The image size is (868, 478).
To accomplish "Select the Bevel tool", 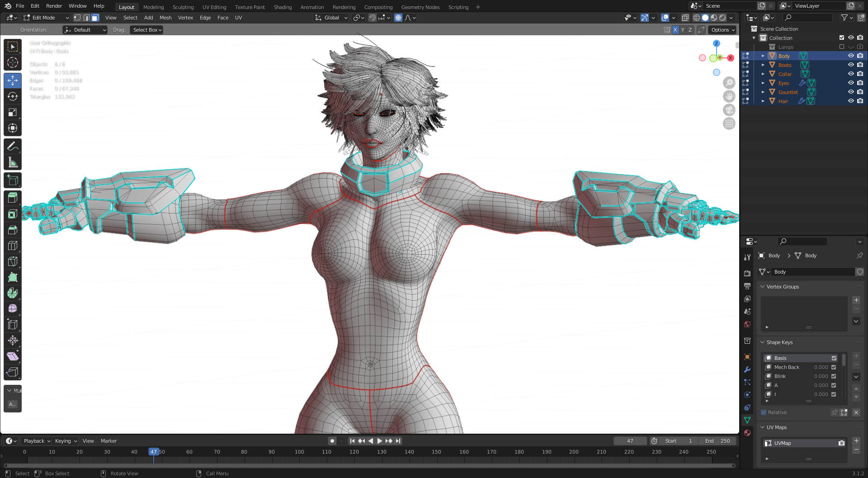I will click(x=13, y=230).
